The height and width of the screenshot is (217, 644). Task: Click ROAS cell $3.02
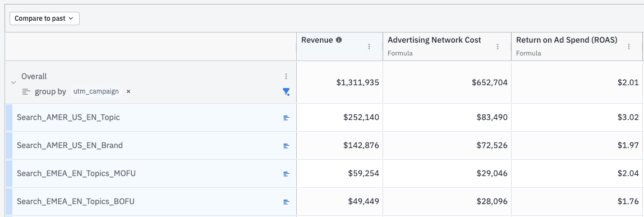[628, 117]
